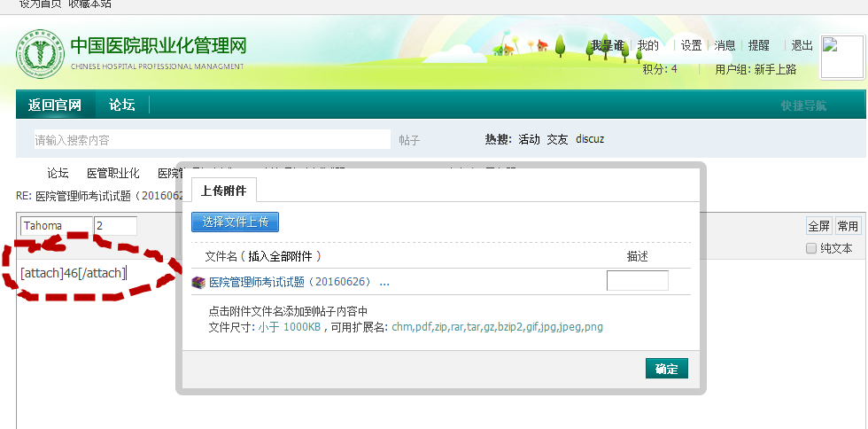
Task: Click the 请输入搜索内容 search box
Action: pos(211,140)
